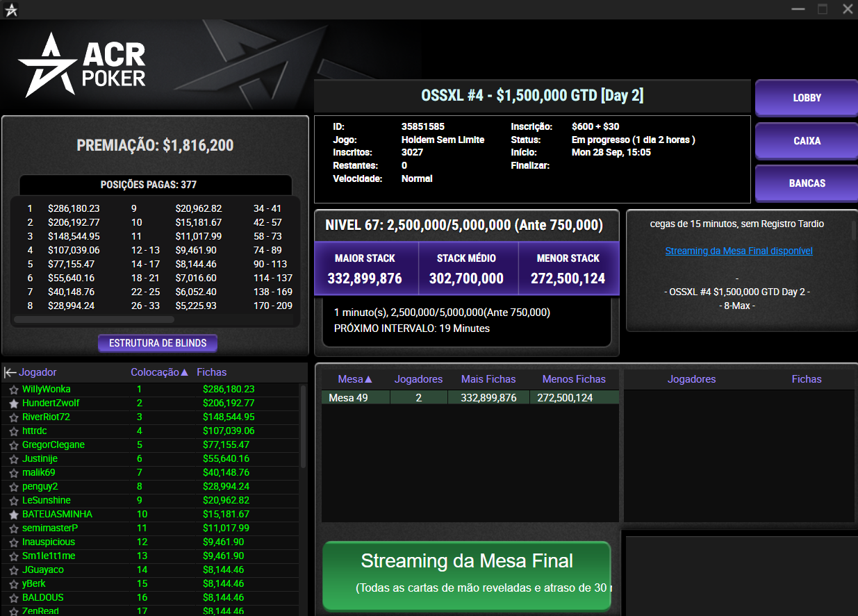Star icon next to semimasterP

click(x=13, y=528)
